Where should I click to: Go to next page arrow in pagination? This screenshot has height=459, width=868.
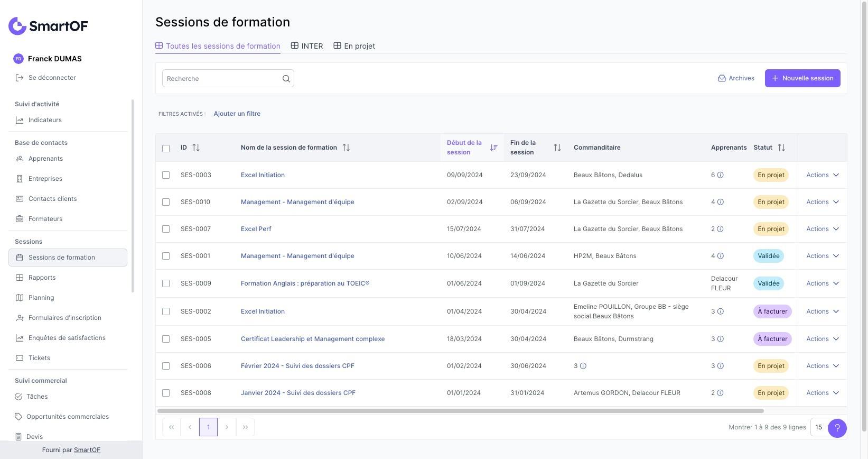coord(227,427)
